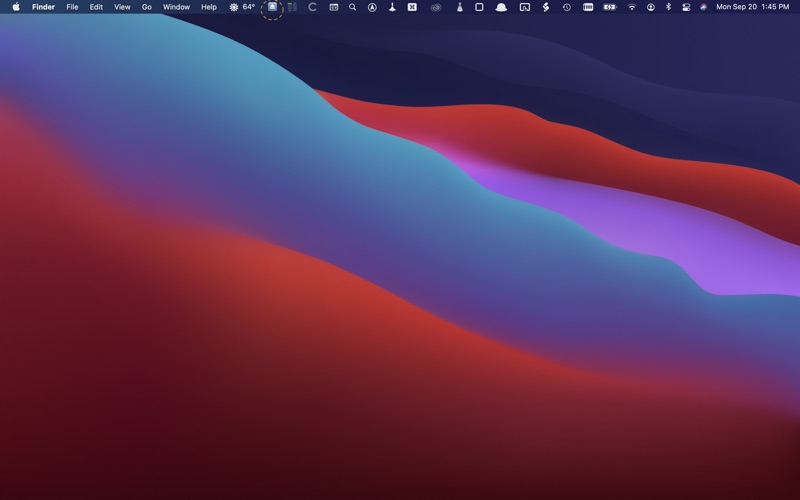Click the 64° weather menu bar item

pos(242,7)
